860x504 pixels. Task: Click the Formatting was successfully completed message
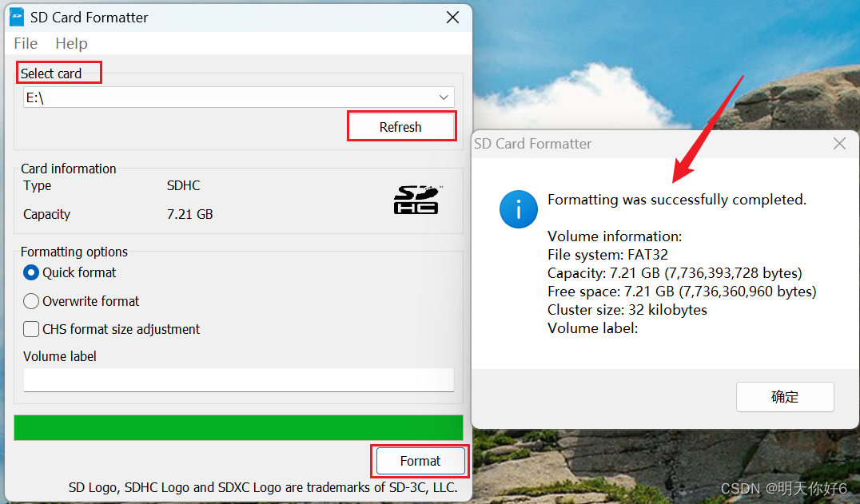675,200
